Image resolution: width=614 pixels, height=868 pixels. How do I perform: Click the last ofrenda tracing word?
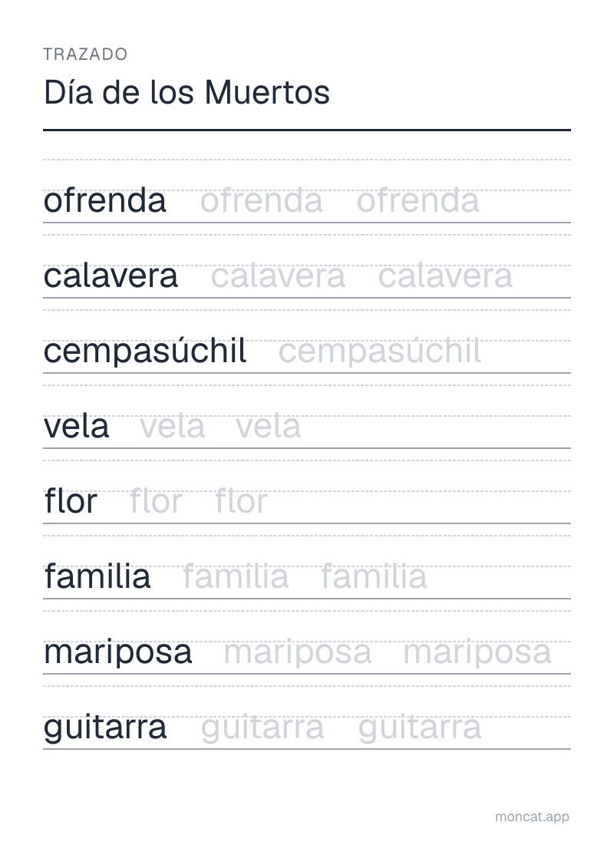click(418, 200)
